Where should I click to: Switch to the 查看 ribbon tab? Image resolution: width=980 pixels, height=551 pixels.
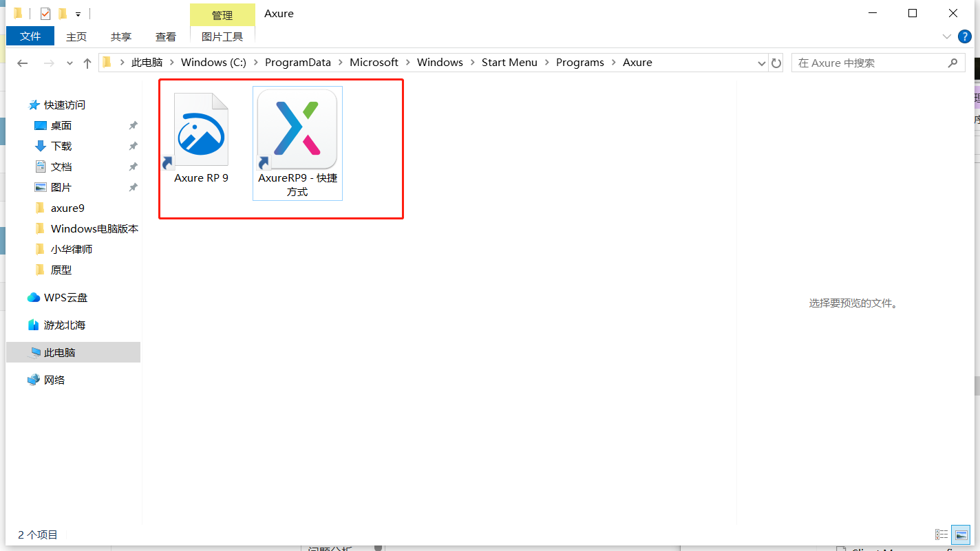click(x=166, y=36)
